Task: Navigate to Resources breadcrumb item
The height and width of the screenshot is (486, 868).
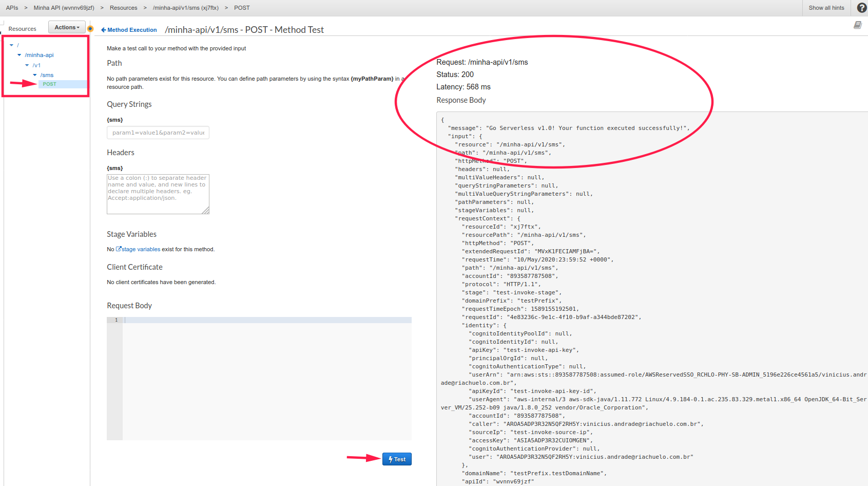Action: coord(123,8)
